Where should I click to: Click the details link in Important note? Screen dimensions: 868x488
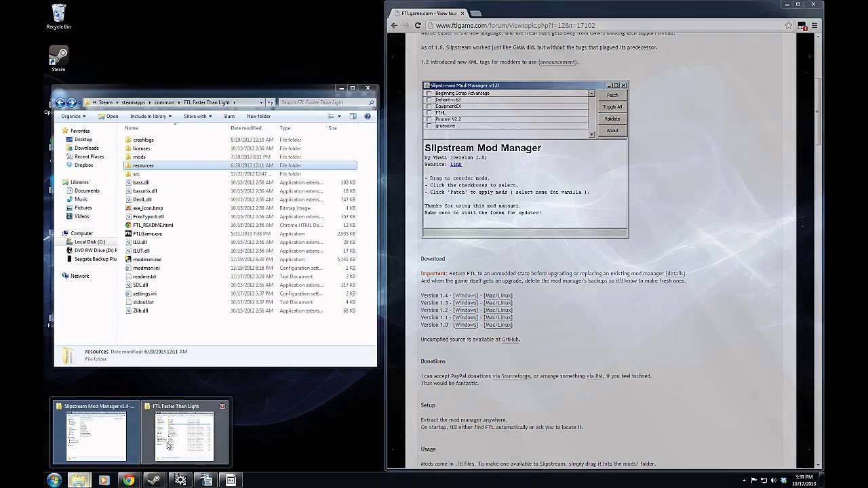tap(675, 273)
